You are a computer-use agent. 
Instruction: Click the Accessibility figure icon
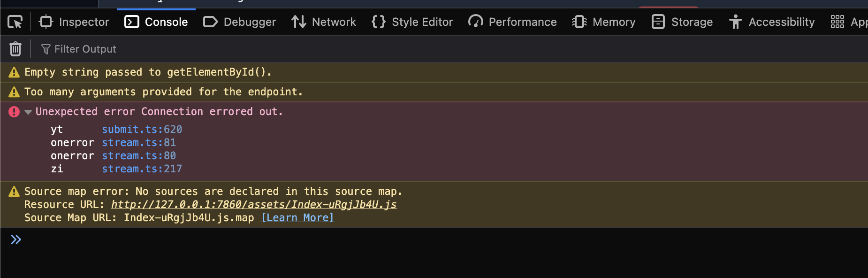735,22
